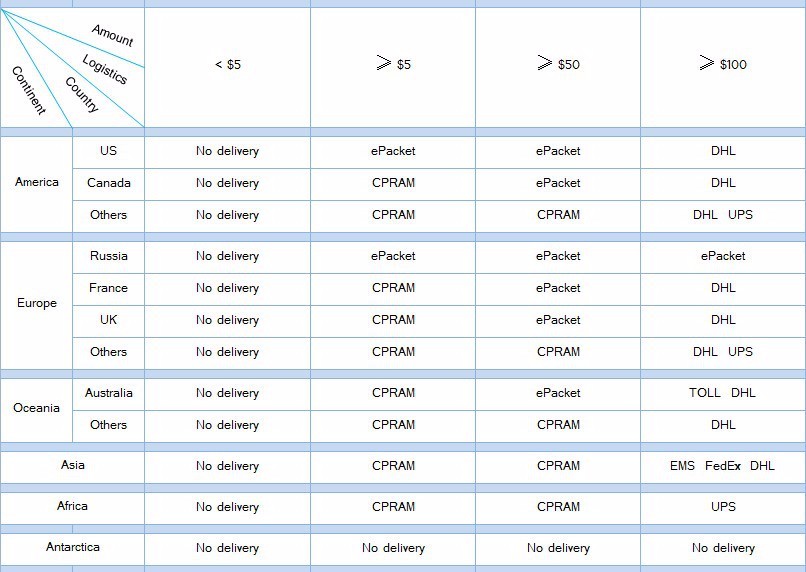Click the Africa row label
The image size is (806, 572).
(73, 507)
